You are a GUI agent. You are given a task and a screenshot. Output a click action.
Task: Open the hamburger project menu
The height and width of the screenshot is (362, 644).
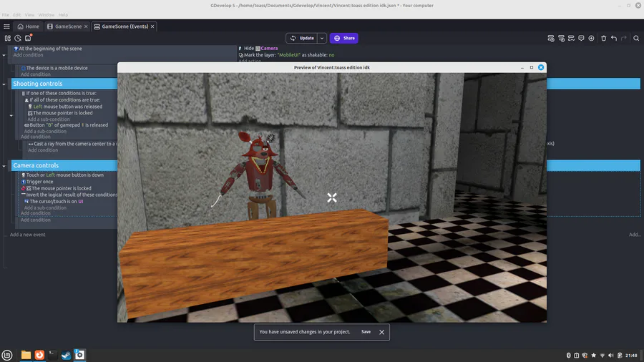pos(6,26)
